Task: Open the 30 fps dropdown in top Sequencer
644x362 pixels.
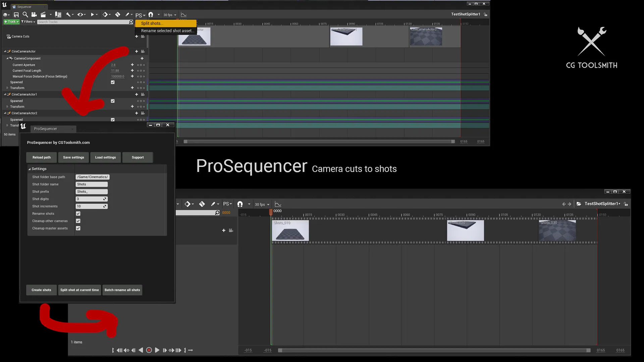Action: [x=170, y=15]
